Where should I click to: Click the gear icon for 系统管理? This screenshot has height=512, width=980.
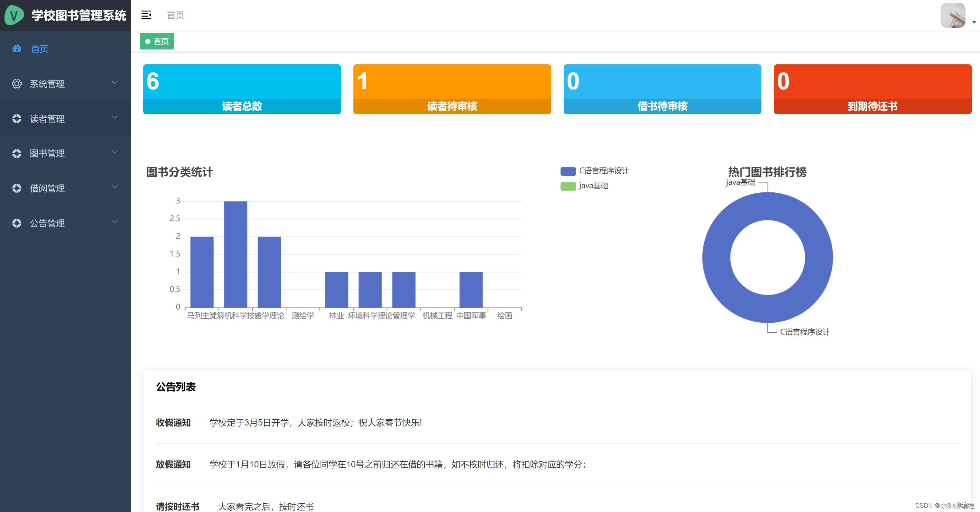(17, 84)
